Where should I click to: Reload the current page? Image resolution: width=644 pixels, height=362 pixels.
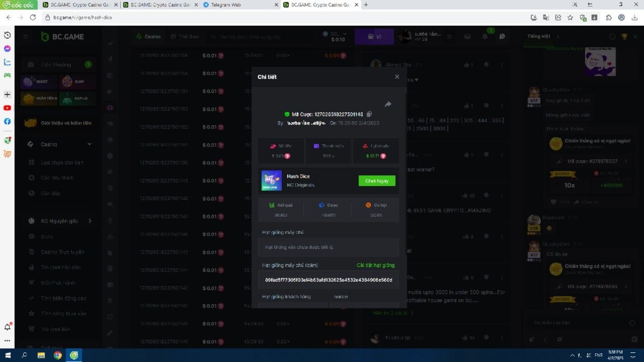[x=33, y=17]
